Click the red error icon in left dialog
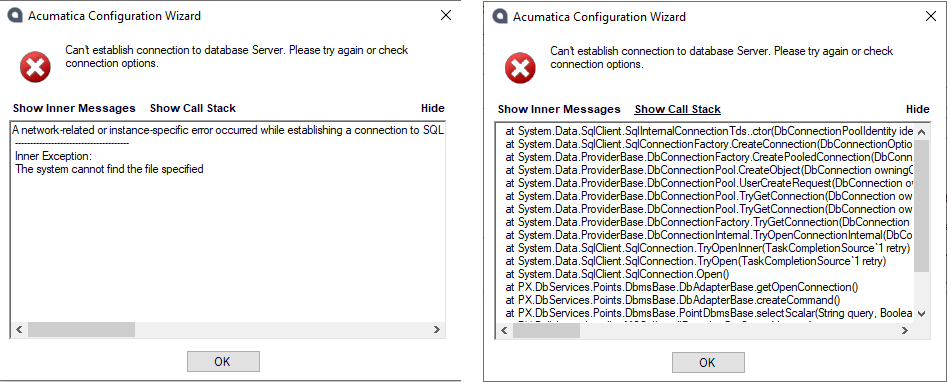 [x=36, y=67]
